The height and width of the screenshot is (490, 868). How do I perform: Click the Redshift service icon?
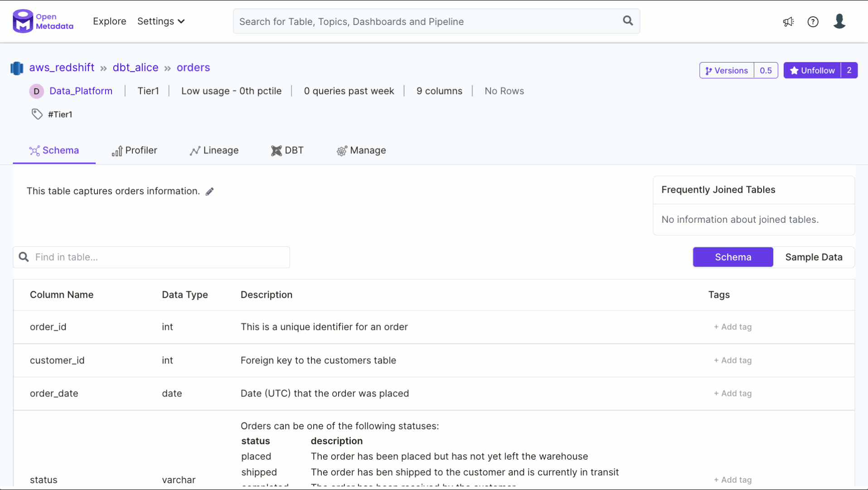coord(17,68)
